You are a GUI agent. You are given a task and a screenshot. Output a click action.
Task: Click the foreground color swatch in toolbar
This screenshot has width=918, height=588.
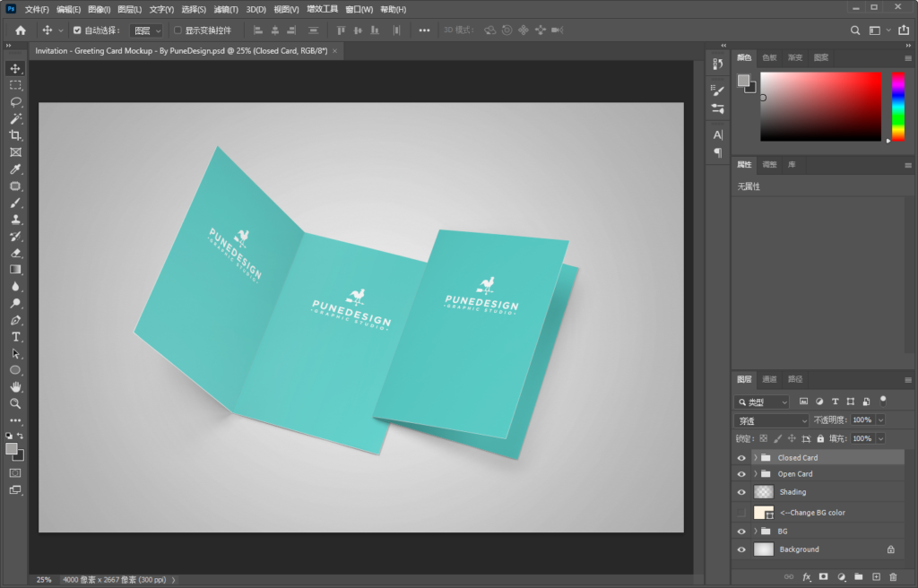pyautogui.click(x=11, y=449)
